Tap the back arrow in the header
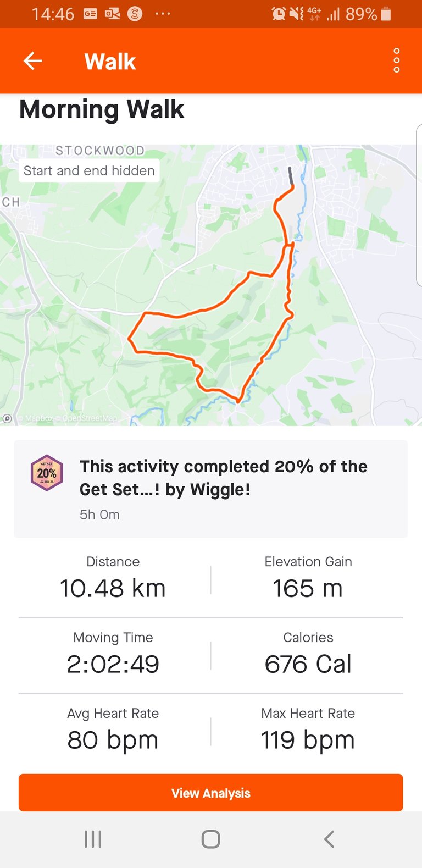 33,61
